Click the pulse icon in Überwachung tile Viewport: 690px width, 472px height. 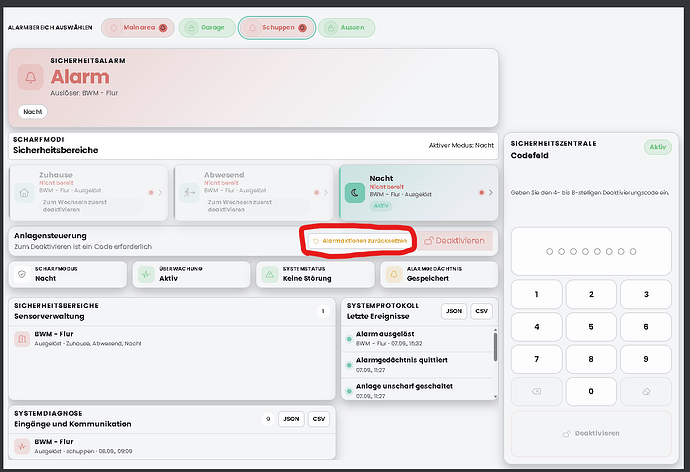[146, 274]
